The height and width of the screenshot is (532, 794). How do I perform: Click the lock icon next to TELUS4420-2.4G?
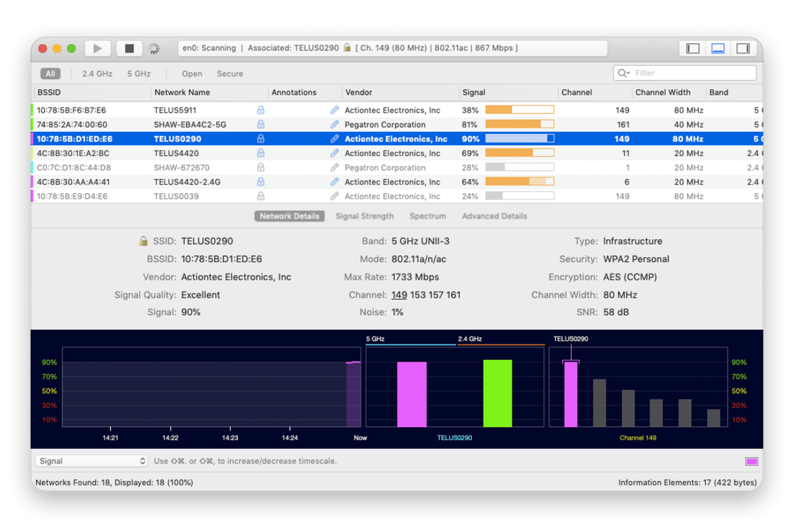point(261,182)
